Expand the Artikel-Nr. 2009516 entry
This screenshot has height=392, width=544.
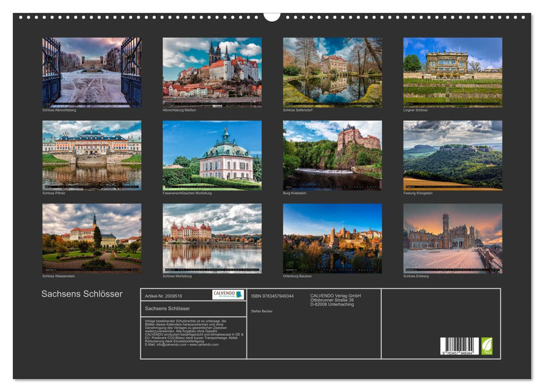tap(164, 296)
